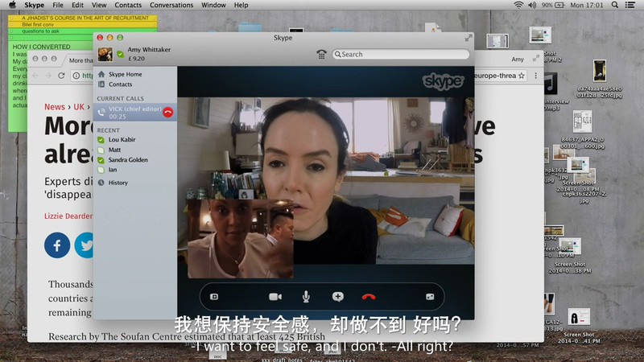This screenshot has height=362, width=644.
Task: Open Amy Whittaker status dropdown
Action: click(x=120, y=55)
